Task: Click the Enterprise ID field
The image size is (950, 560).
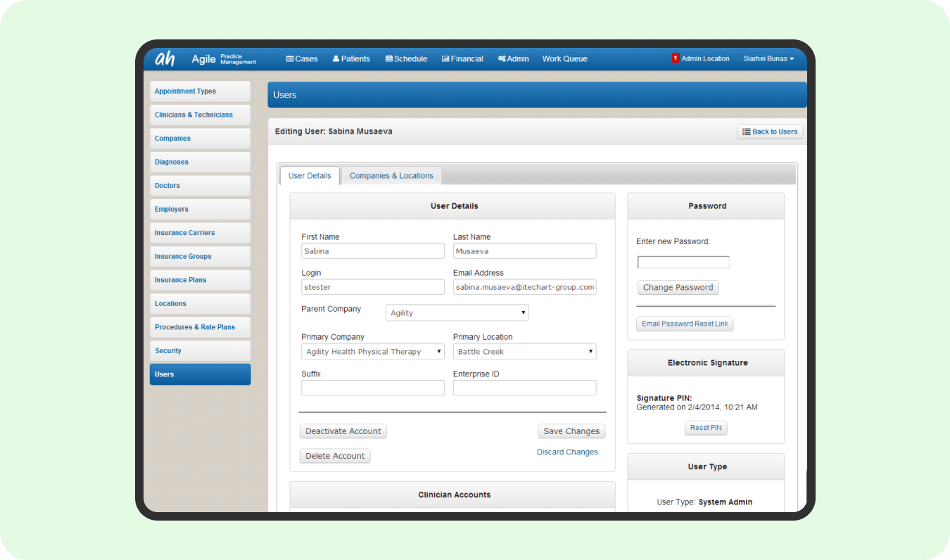Action: tap(525, 388)
